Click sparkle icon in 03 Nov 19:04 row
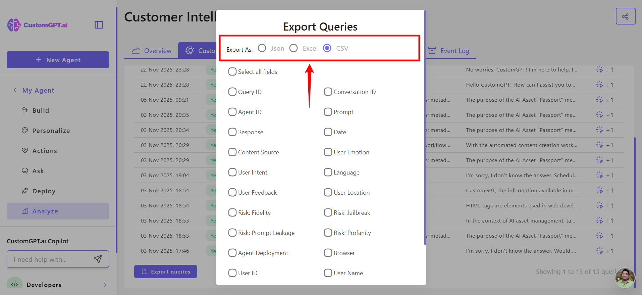644x295 pixels. pos(600,175)
